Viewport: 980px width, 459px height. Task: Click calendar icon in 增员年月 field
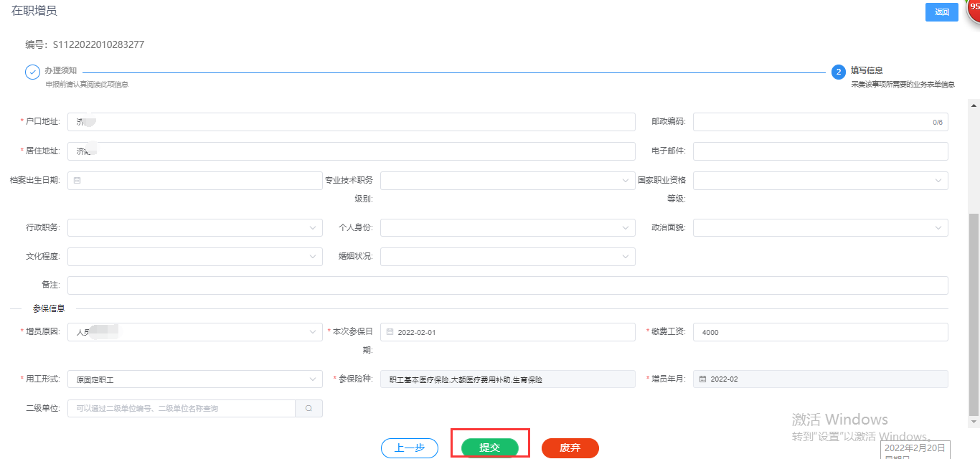702,379
